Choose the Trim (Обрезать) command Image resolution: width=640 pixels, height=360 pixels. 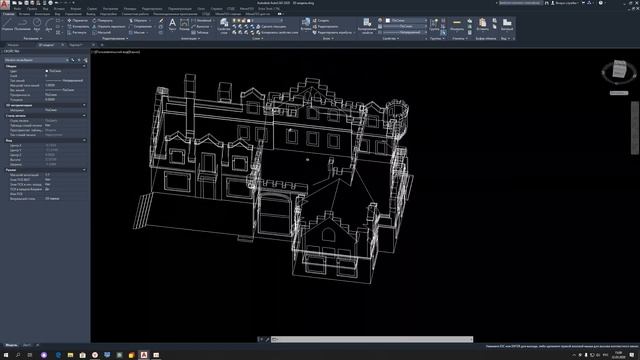click(138, 20)
